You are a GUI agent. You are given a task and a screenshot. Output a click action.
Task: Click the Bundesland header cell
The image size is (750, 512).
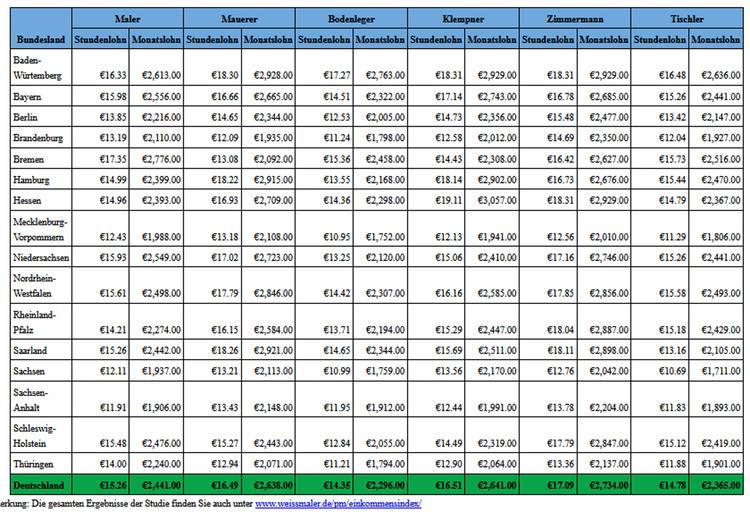pyautogui.click(x=39, y=39)
